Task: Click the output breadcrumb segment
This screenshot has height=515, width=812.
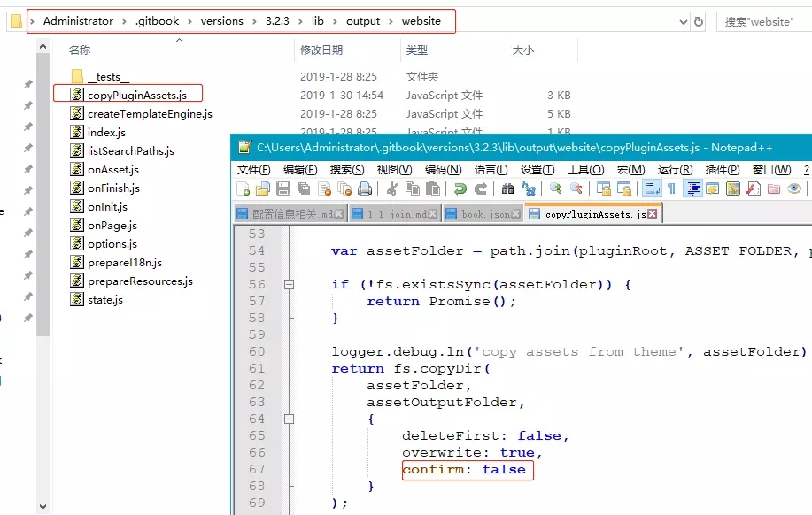Action: [x=363, y=21]
